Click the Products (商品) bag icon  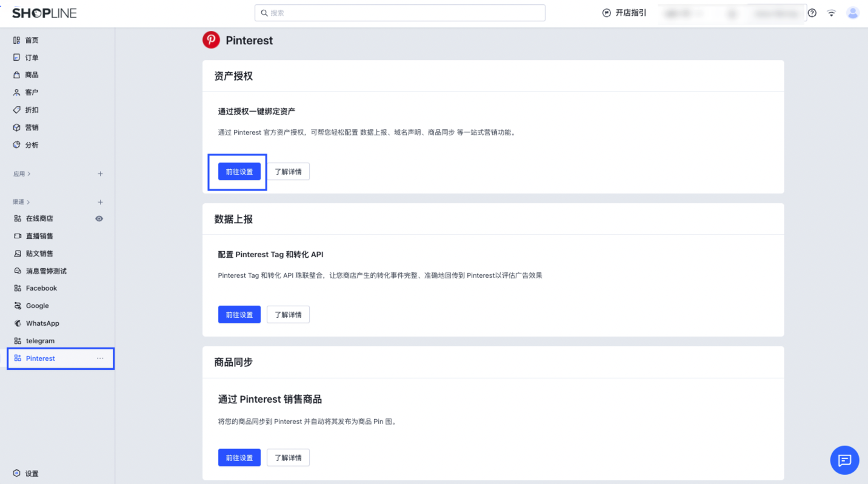click(x=17, y=75)
